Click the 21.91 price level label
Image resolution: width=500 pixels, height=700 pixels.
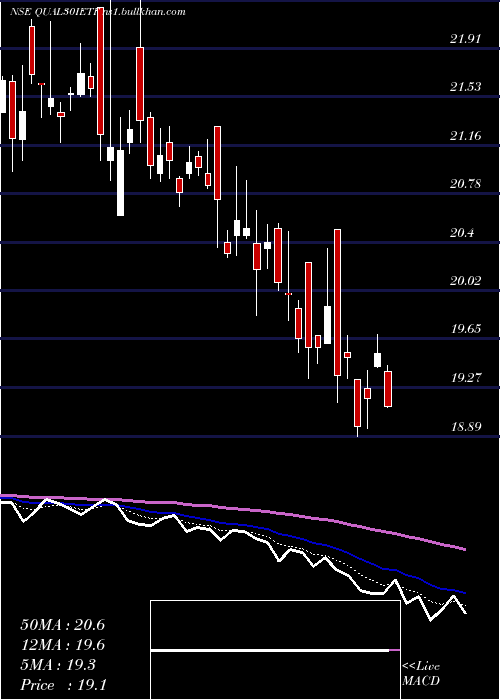[466, 39]
